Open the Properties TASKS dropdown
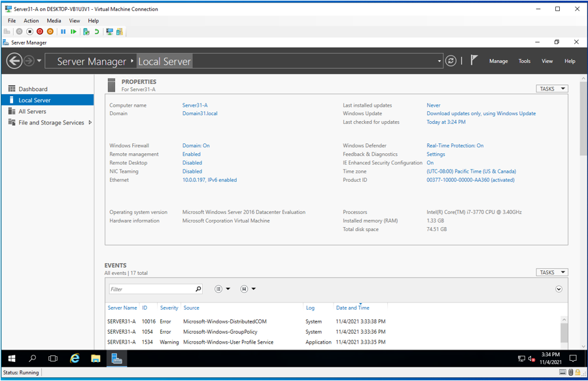Screen dimensions: 588x381 [552, 89]
